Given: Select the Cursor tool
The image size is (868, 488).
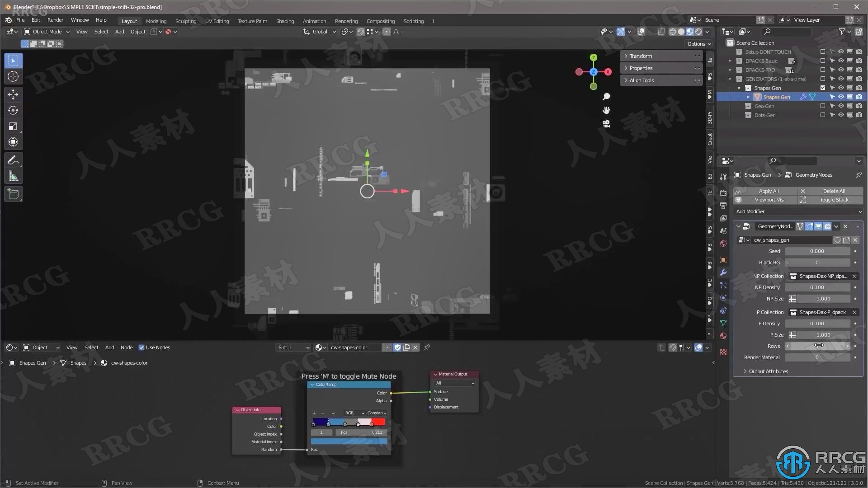Looking at the screenshot, I should point(13,76).
